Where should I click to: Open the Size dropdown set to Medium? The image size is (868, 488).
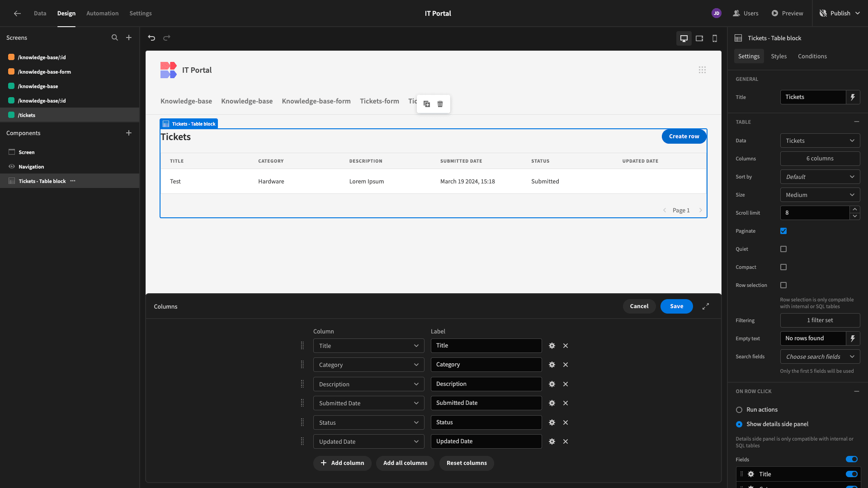click(x=820, y=195)
